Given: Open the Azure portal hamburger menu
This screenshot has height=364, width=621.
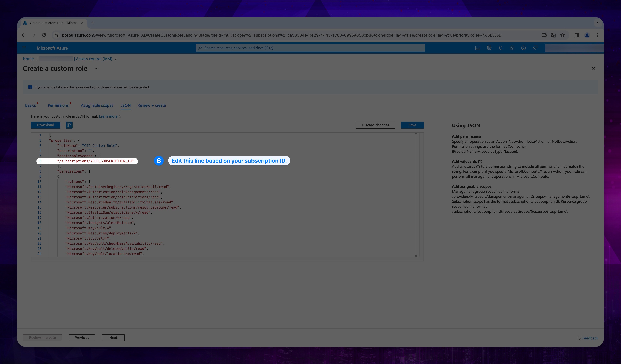Looking at the screenshot, I should coord(24,48).
